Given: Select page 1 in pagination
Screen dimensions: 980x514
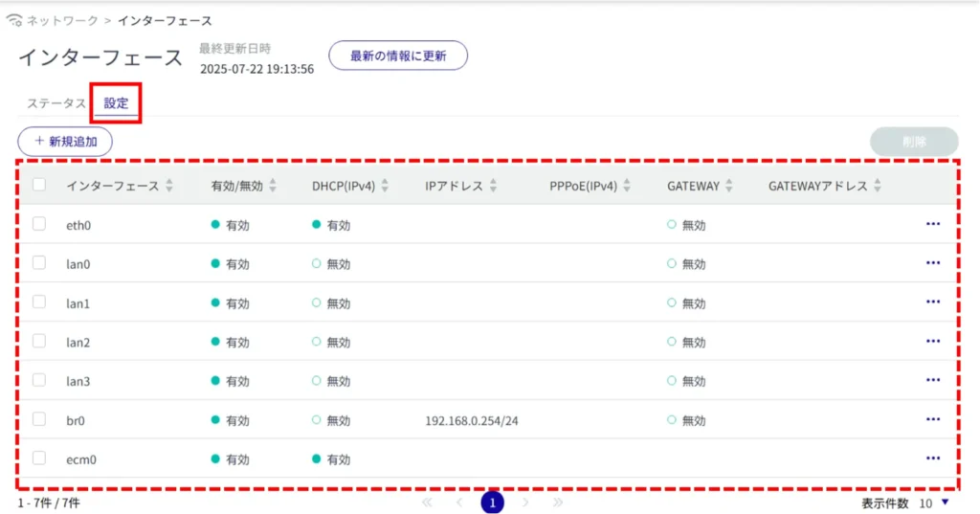Looking at the screenshot, I should [492, 503].
